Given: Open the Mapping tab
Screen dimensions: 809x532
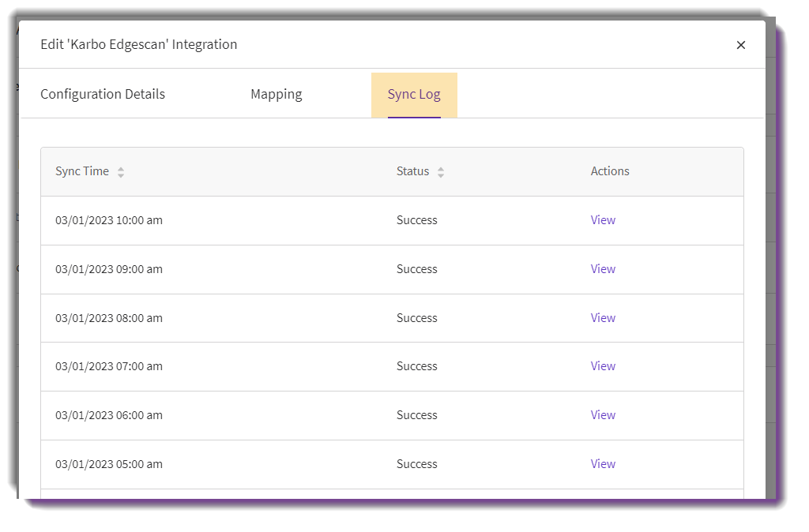Looking at the screenshot, I should 277,95.
